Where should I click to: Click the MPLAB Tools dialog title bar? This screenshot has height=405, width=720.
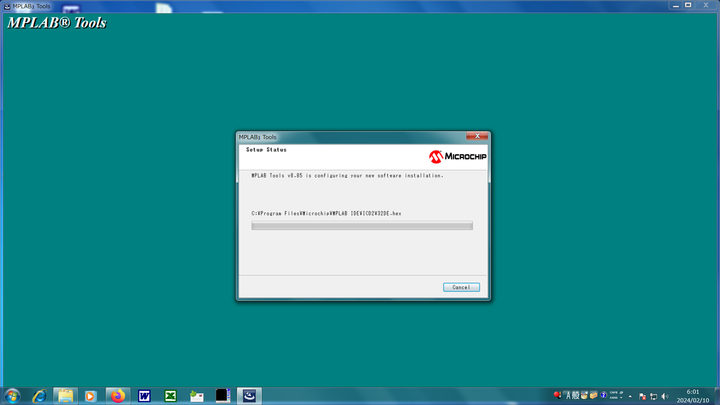point(340,136)
